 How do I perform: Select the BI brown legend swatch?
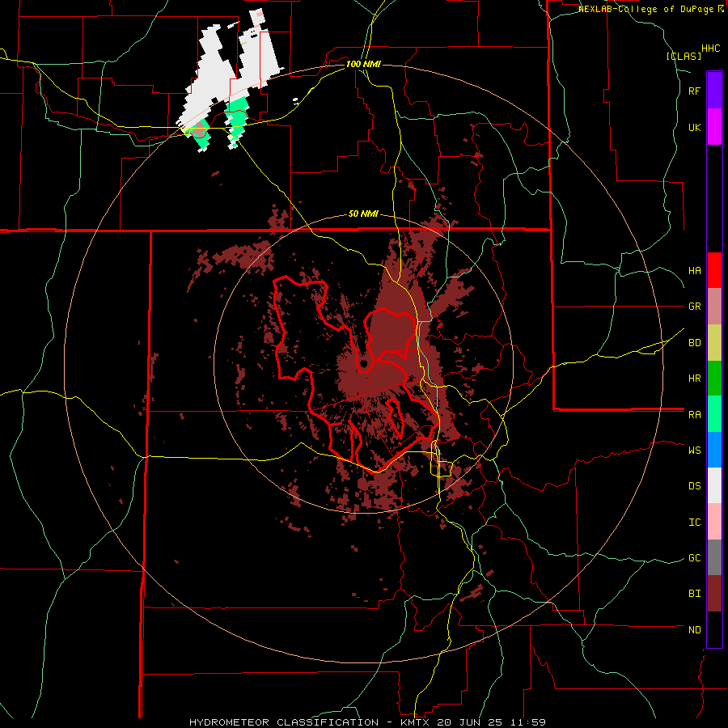714,594
